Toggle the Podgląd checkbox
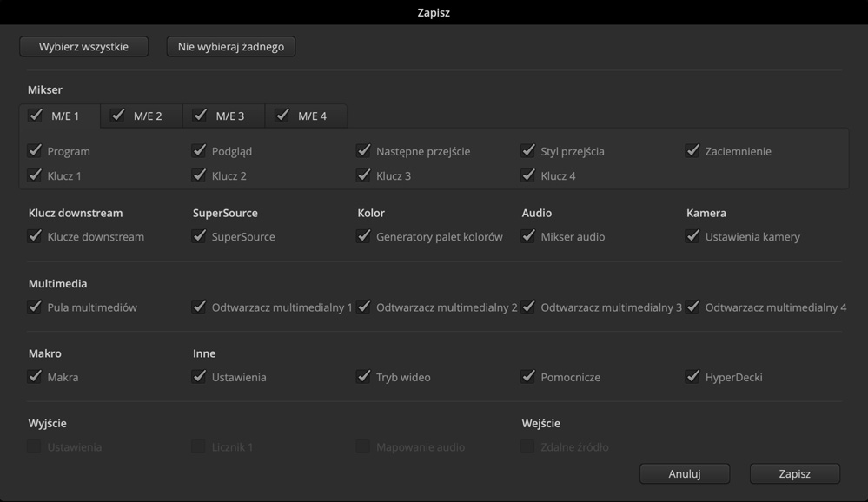Image resolution: width=868 pixels, height=502 pixels. pyautogui.click(x=199, y=151)
